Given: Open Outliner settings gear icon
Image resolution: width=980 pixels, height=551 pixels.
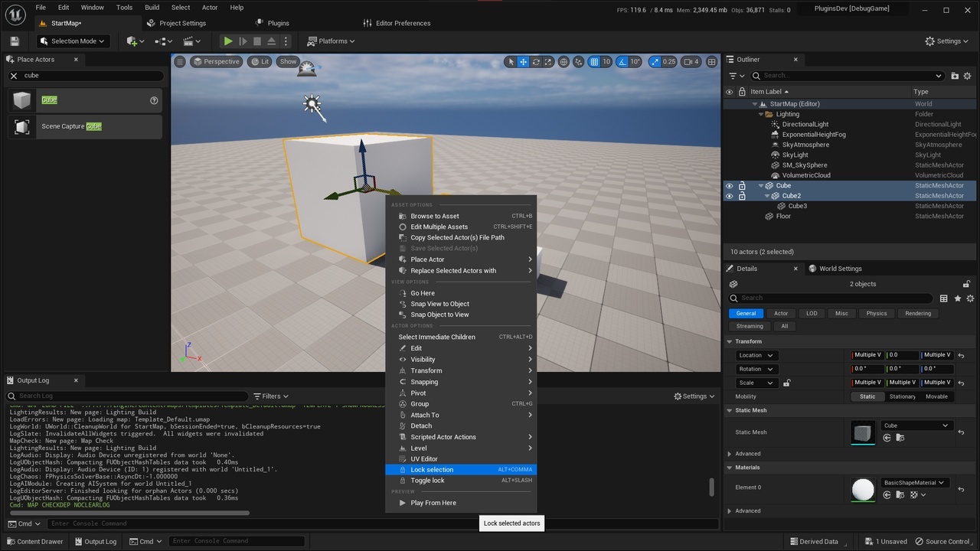Looking at the screenshot, I should click(x=968, y=76).
